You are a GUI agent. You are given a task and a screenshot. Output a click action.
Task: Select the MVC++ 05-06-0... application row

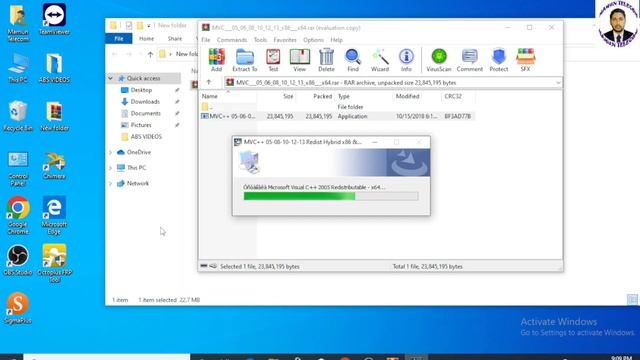[337, 116]
